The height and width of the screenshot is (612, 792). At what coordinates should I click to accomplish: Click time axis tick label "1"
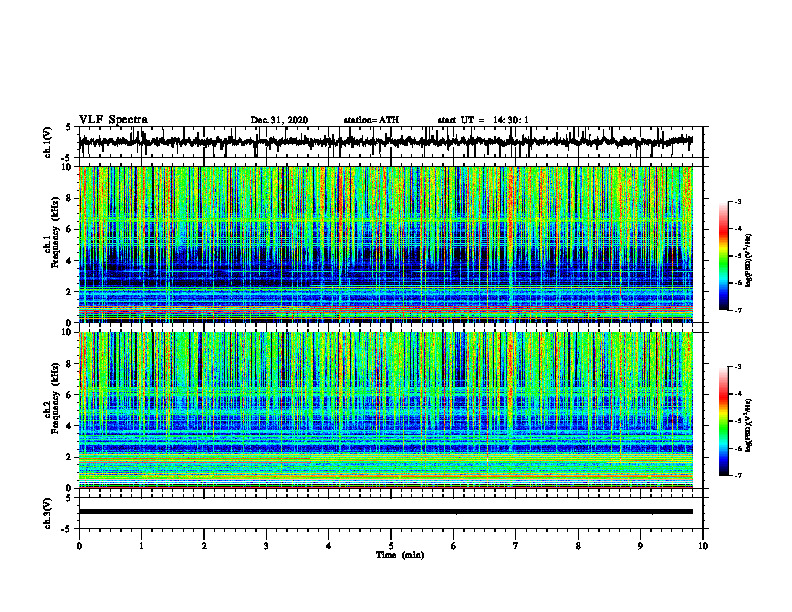(141, 546)
